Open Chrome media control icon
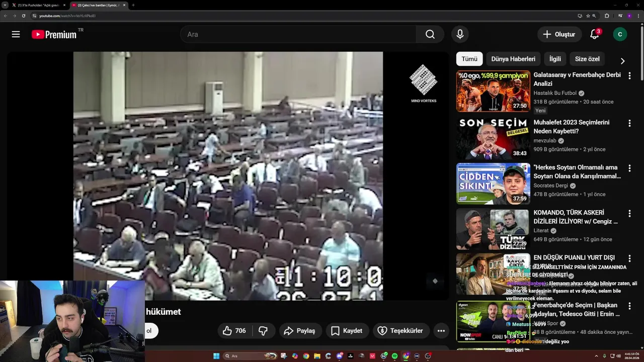Image resolution: width=644 pixels, height=362 pixels. pos(620,16)
